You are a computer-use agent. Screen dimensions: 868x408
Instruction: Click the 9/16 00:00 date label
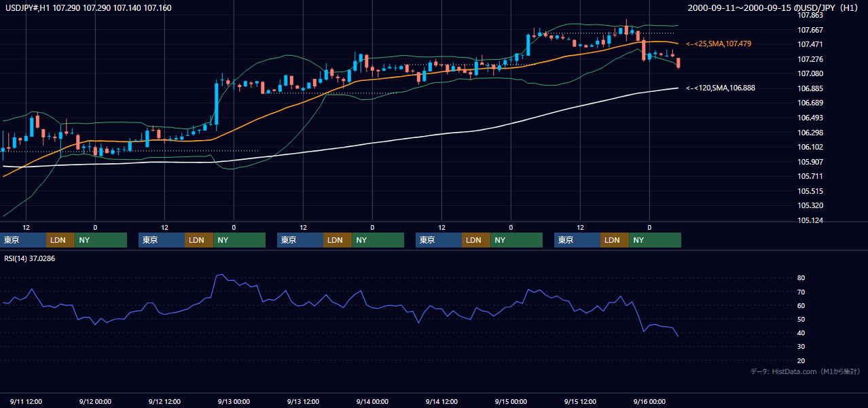[649, 401]
